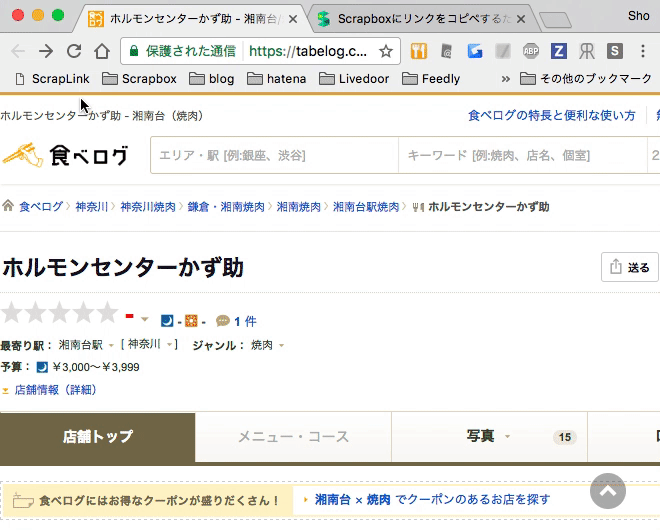Screen dimensions: 660x530
Task: Click the fork and knife extension icon
Action: 419,51
